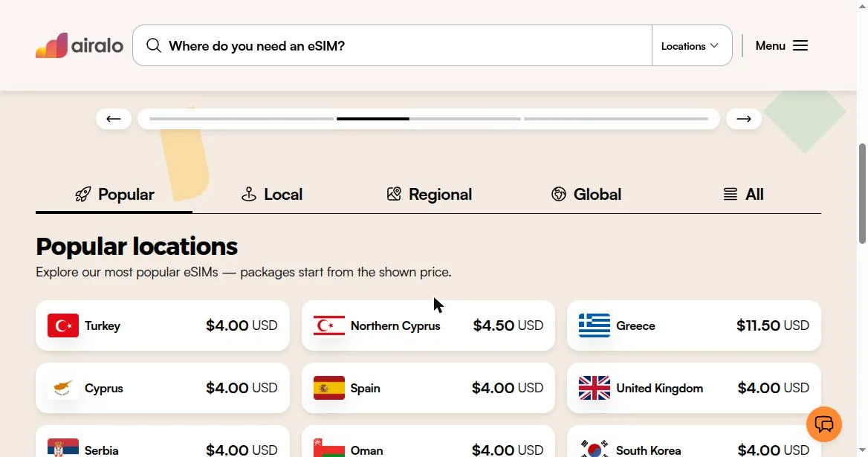Click the $4.50 USD Northern Cyprus price
Viewport: 868px width, 457px height.
click(x=508, y=325)
